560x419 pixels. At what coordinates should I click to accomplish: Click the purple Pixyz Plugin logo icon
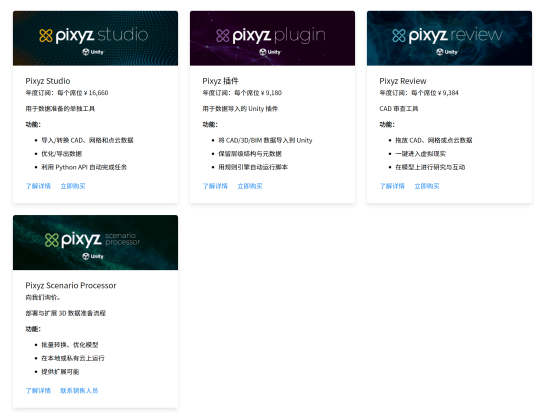click(x=222, y=35)
